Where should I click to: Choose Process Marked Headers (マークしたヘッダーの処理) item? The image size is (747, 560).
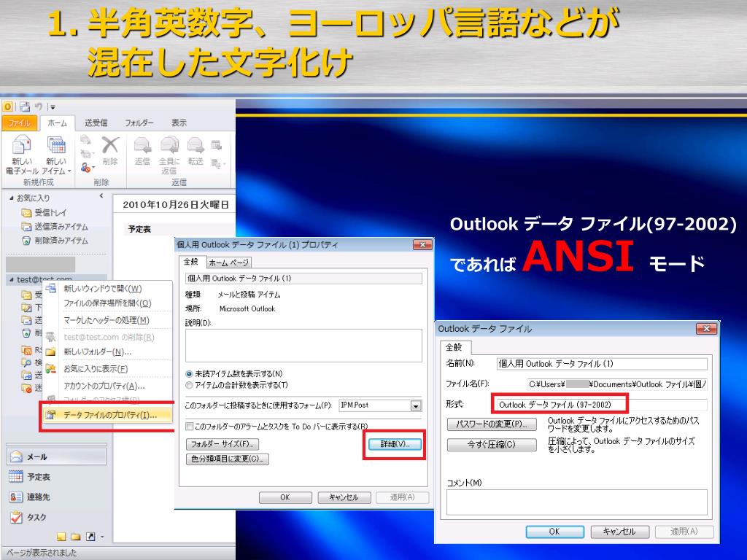pyautogui.click(x=107, y=320)
